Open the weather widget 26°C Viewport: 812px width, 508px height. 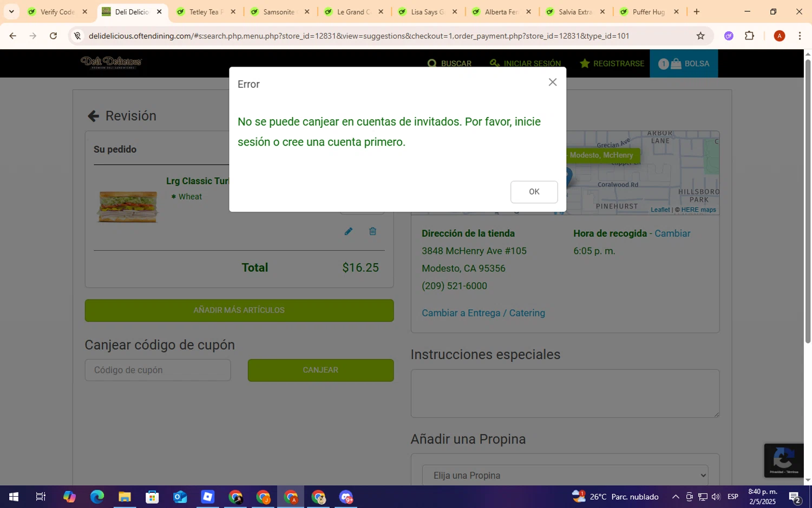615,497
